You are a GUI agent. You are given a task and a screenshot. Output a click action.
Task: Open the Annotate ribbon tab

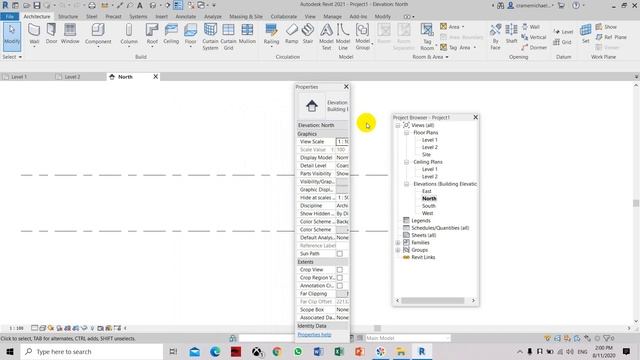click(x=186, y=17)
